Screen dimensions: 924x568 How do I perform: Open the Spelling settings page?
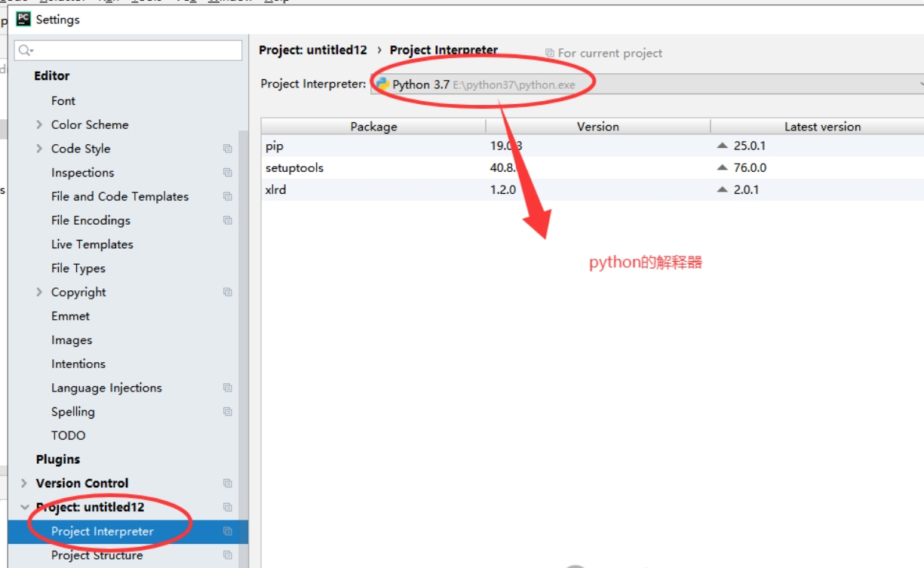click(73, 412)
